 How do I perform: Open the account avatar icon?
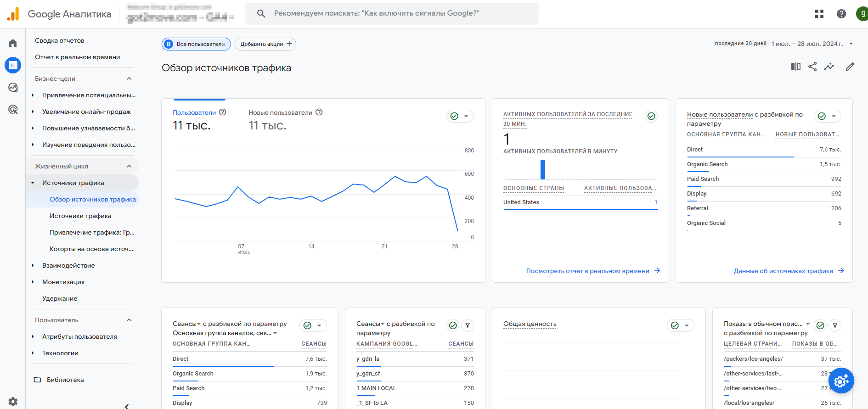coord(862,14)
